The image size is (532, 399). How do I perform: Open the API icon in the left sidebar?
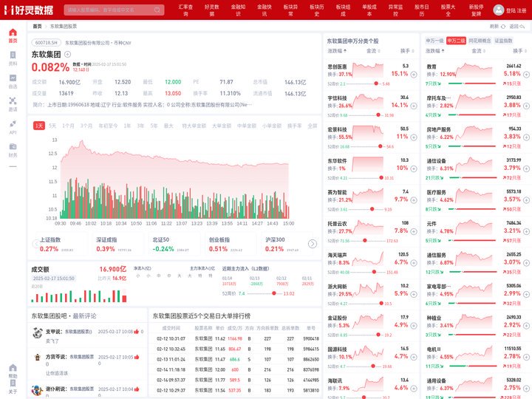coord(13,123)
